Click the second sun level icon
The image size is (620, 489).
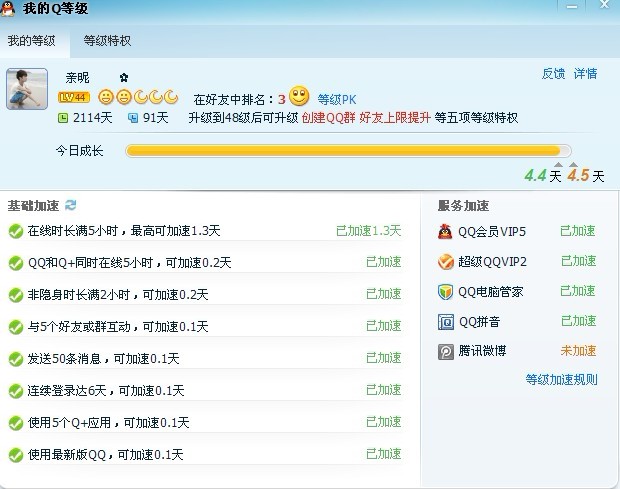point(124,97)
